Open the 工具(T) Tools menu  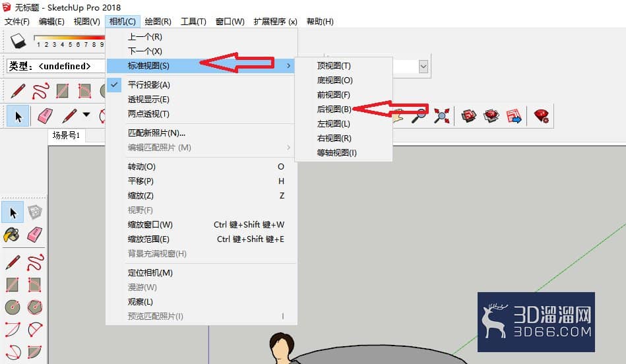[x=194, y=22]
